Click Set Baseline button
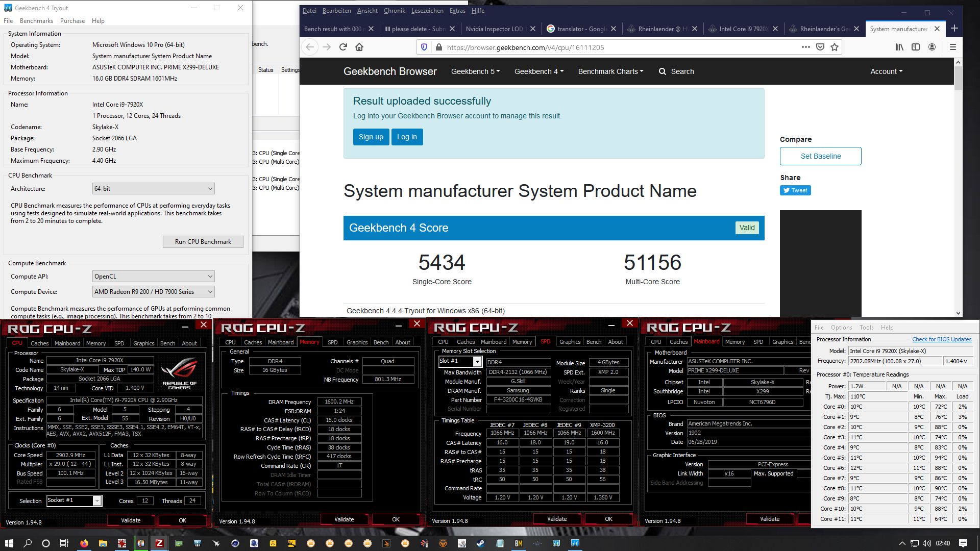This screenshot has height=551, width=980. pos(820,156)
